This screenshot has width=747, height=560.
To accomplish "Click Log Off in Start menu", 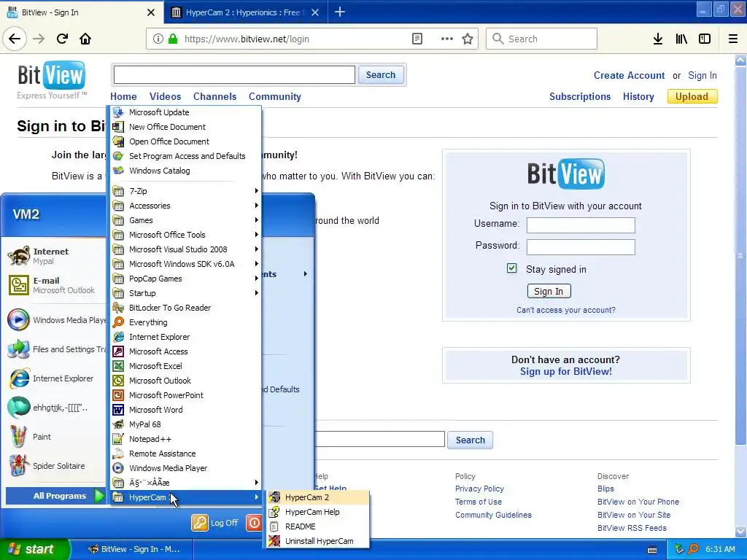I will pyautogui.click(x=215, y=522).
